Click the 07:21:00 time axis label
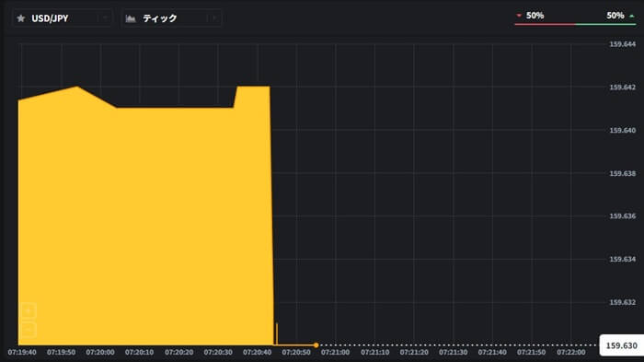Screen dimensions: 644x362 point(336,353)
